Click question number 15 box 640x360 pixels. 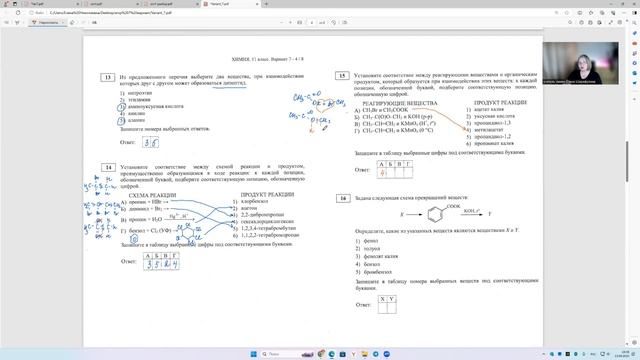coord(342,76)
